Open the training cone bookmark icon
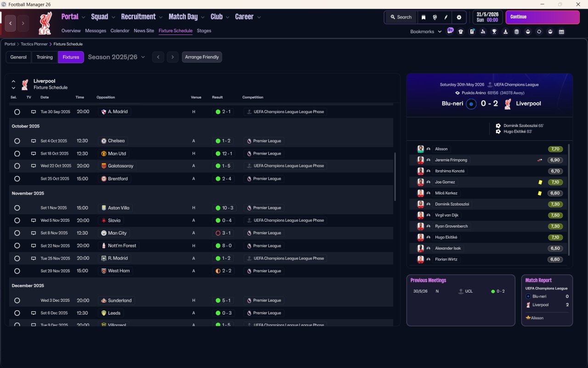Image resolution: width=588 pixels, height=368 pixels. pos(505,32)
